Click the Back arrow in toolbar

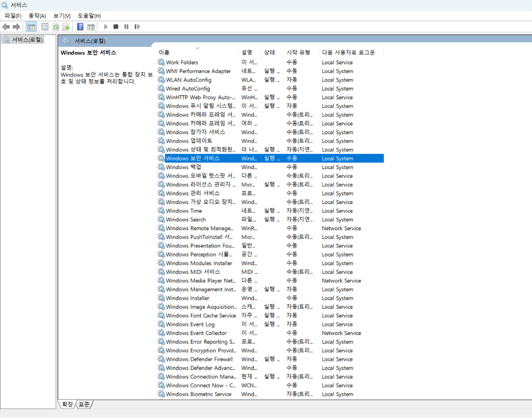(6, 27)
